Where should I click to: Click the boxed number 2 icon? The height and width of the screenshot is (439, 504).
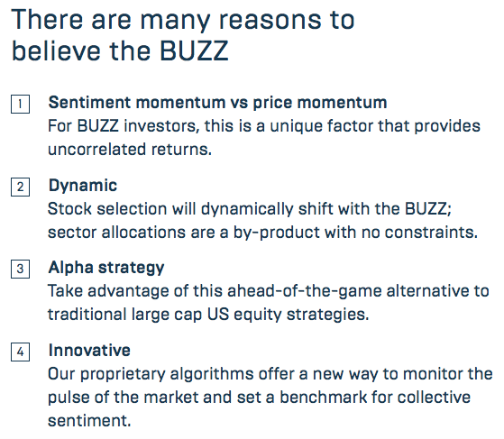(x=20, y=187)
